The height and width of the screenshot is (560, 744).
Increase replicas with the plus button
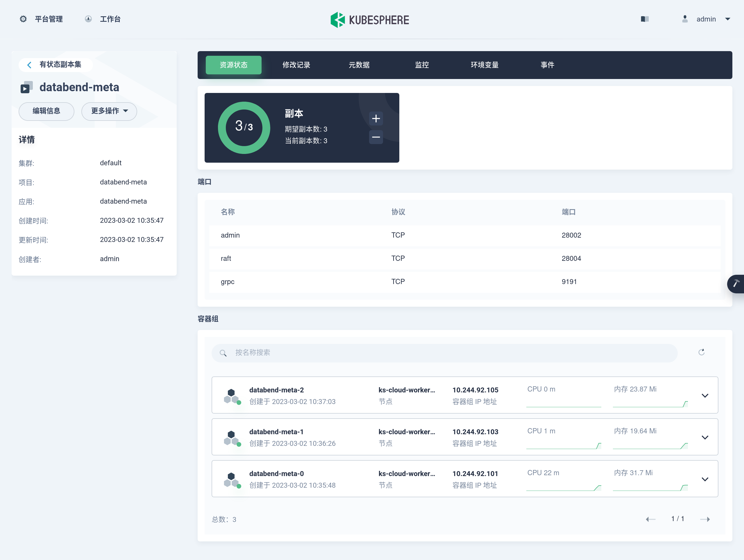pos(376,118)
